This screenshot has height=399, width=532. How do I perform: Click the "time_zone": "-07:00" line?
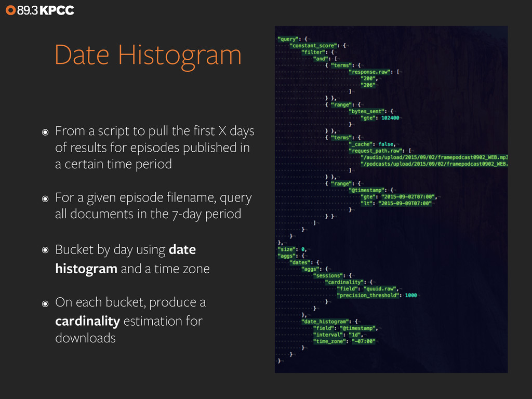pyautogui.click(x=344, y=341)
